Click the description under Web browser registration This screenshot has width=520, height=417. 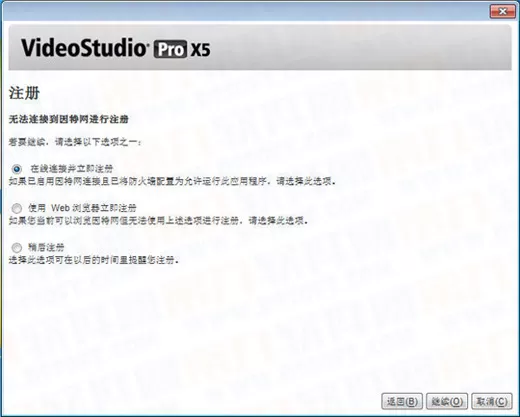click(x=158, y=221)
